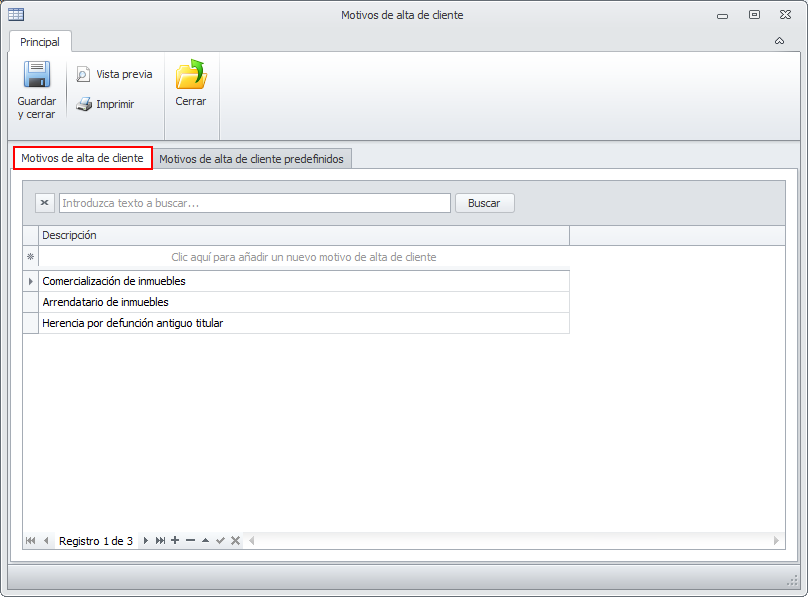Select the Principal ribbon tab
The image size is (808, 597).
click(40, 42)
